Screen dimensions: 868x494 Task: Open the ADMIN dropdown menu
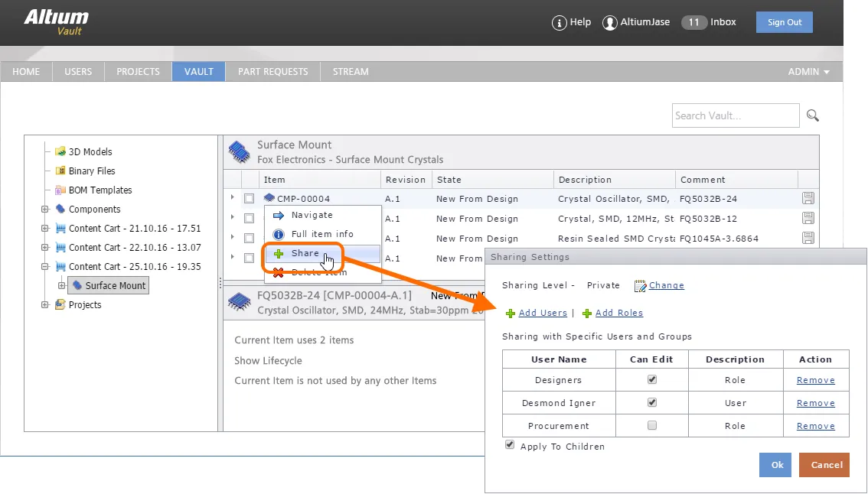coord(808,71)
